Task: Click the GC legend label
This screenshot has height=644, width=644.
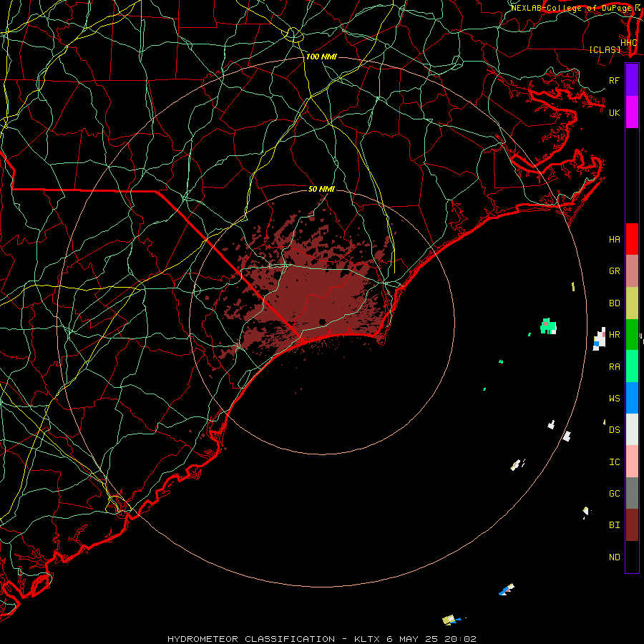Action: tap(614, 494)
